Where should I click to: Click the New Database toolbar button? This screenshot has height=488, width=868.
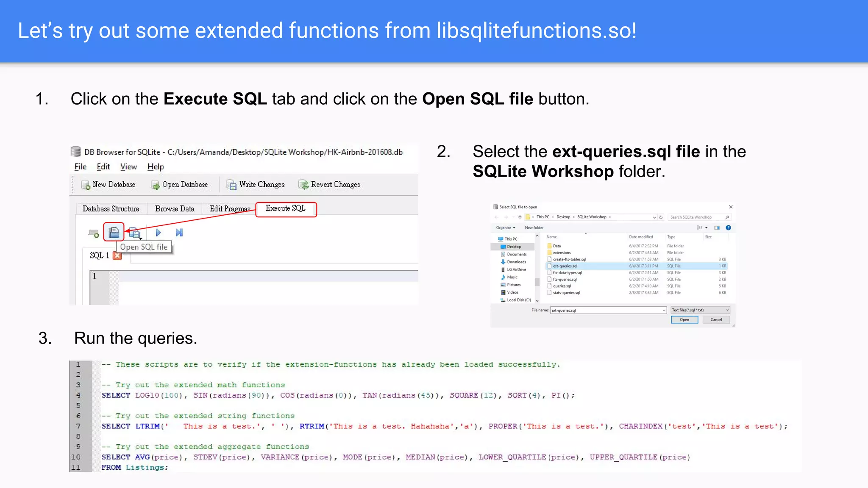(108, 185)
